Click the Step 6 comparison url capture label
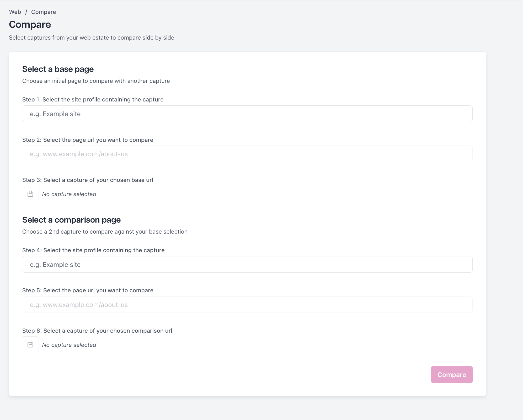This screenshot has width=523, height=420. pyautogui.click(x=97, y=331)
